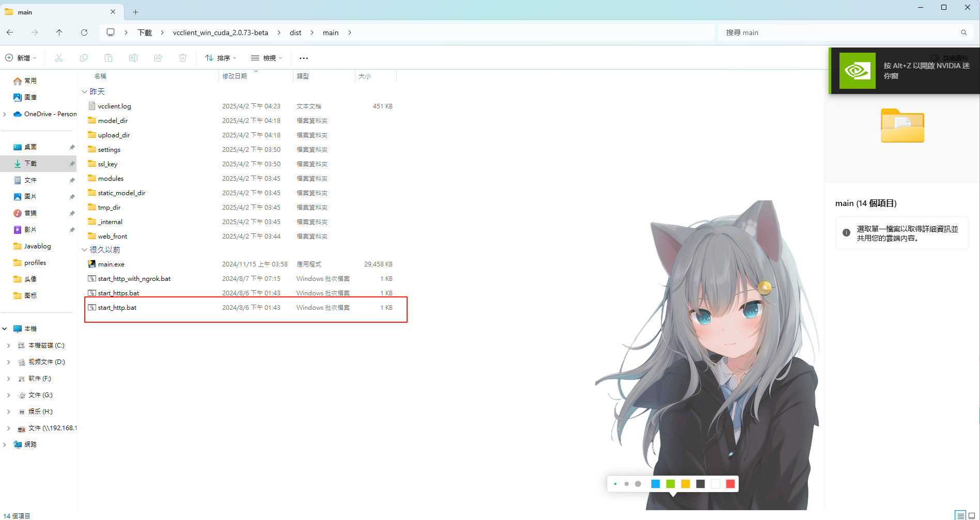Viewport: 980px width, 520px height.
Task: Click the NVIDIA overlay notification
Action: (904, 71)
